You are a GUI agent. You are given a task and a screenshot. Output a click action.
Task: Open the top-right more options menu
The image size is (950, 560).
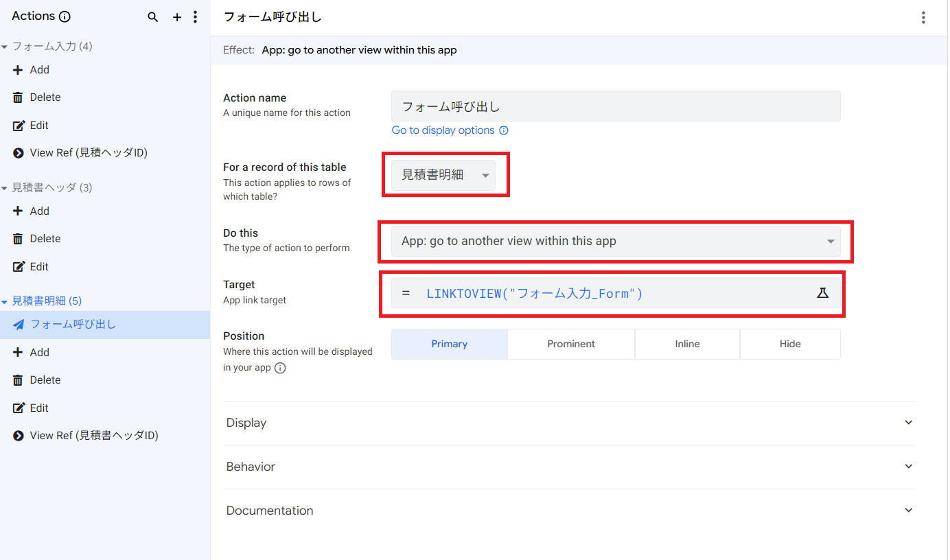click(x=923, y=18)
